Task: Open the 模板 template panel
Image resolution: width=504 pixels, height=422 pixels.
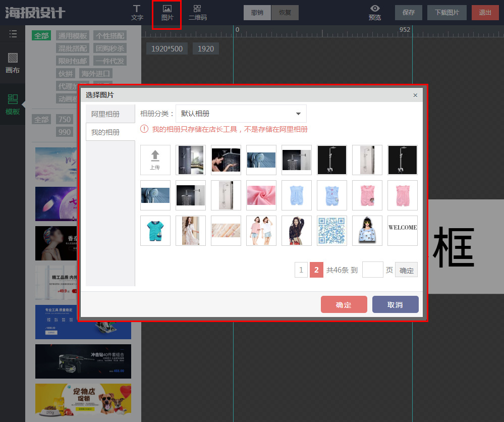Action: coord(13,104)
